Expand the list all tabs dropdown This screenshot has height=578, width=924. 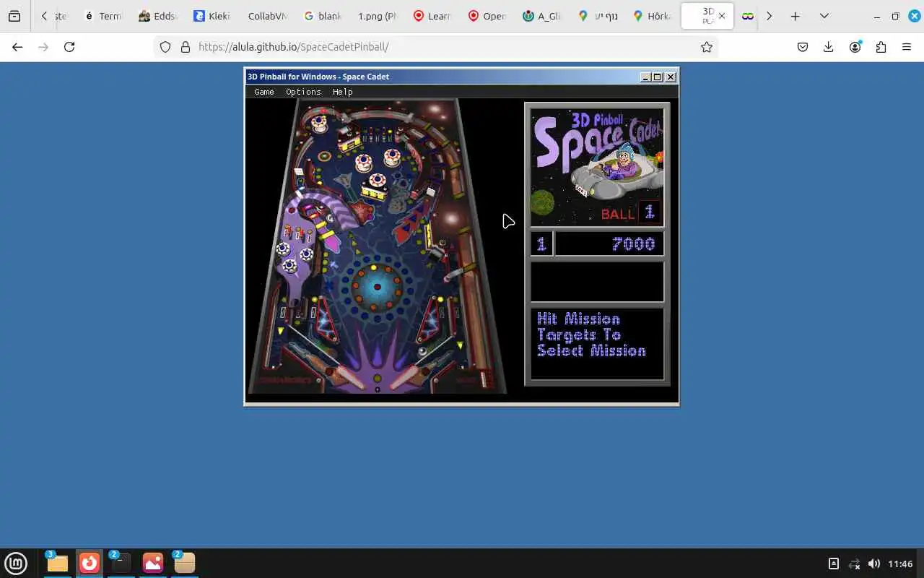click(x=824, y=16)
